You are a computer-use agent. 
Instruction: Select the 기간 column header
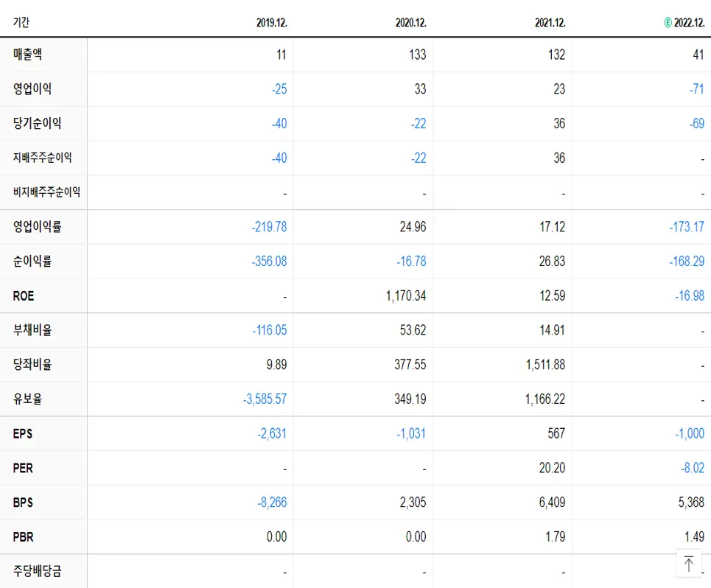click(19, 22)
